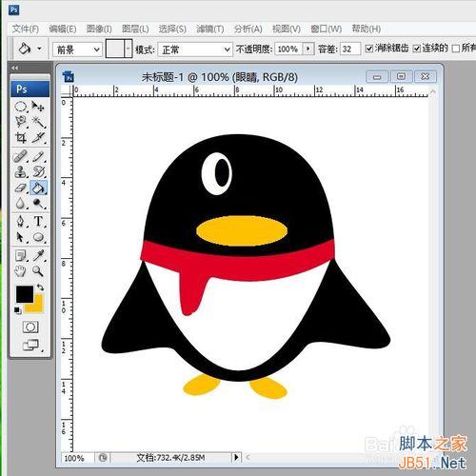Select the Elliptical Marquee tool
This screenshot has height=476, width=476.
tap(21, 107)
